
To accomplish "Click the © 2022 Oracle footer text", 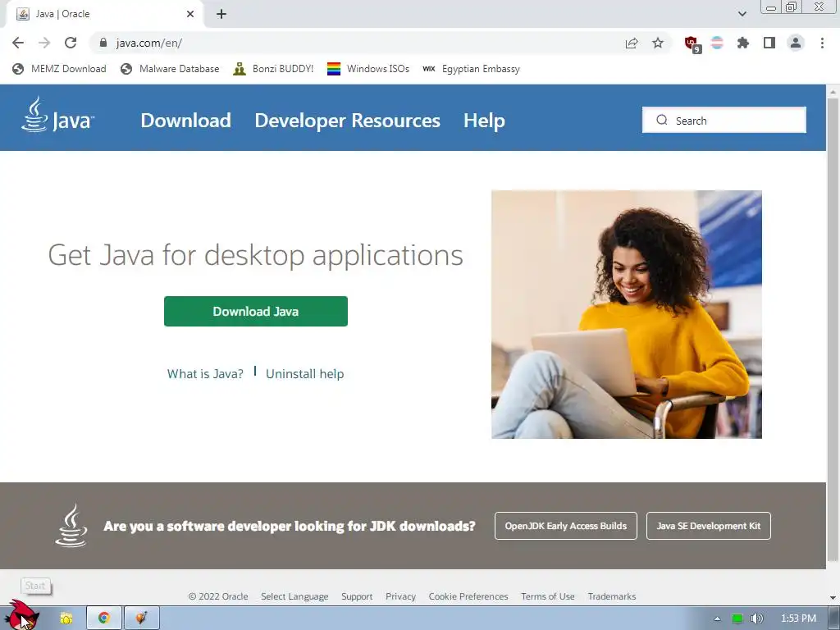I will [218, 596].
